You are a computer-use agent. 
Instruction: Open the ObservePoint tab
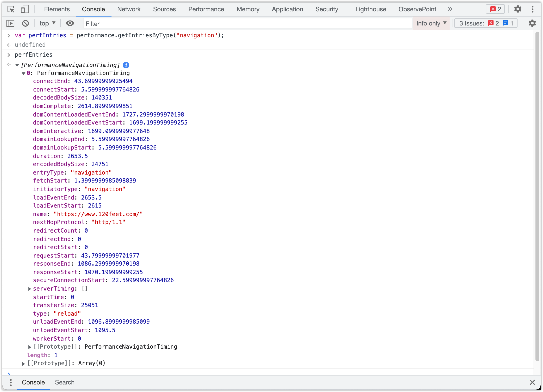click(x=417, y=9)
